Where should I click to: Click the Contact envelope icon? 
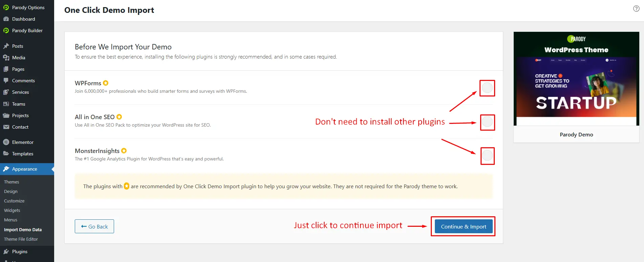[6, 127]
